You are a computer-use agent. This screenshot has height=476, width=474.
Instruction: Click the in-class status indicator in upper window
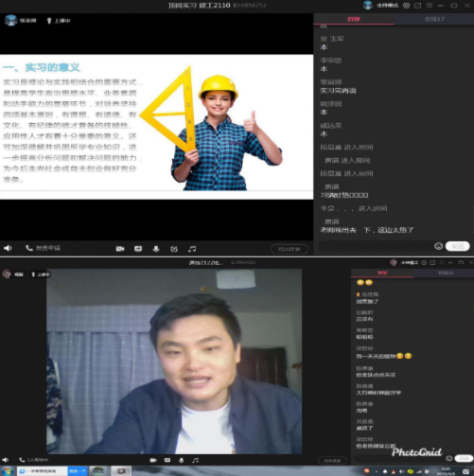[59, 21]
